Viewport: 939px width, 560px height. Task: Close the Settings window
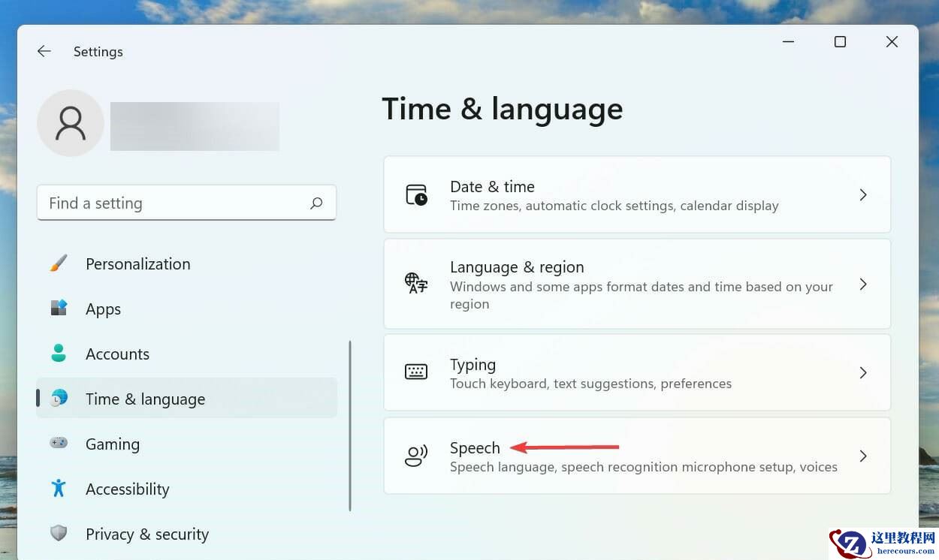pyautogui.click(x=892, y=42)
